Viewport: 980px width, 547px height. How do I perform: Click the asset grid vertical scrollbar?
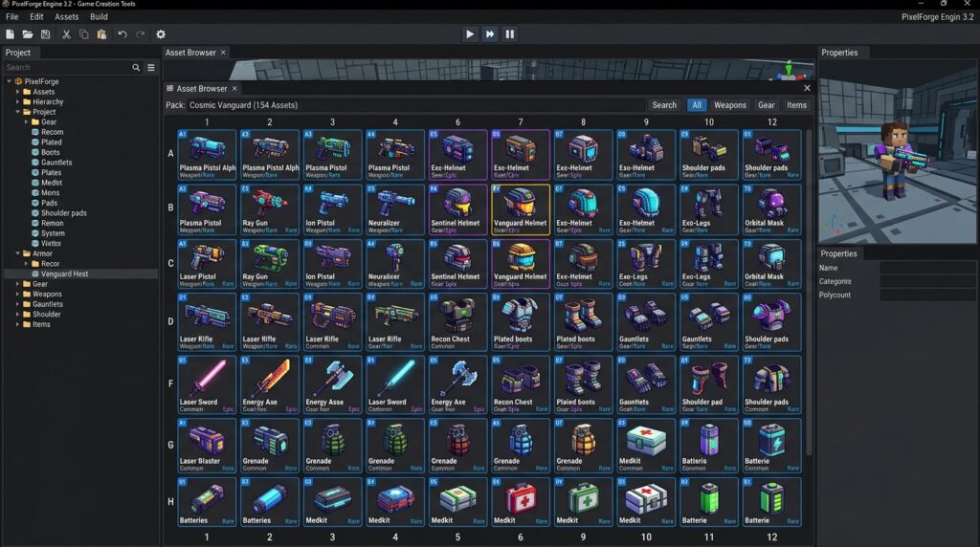click(809, 294)
